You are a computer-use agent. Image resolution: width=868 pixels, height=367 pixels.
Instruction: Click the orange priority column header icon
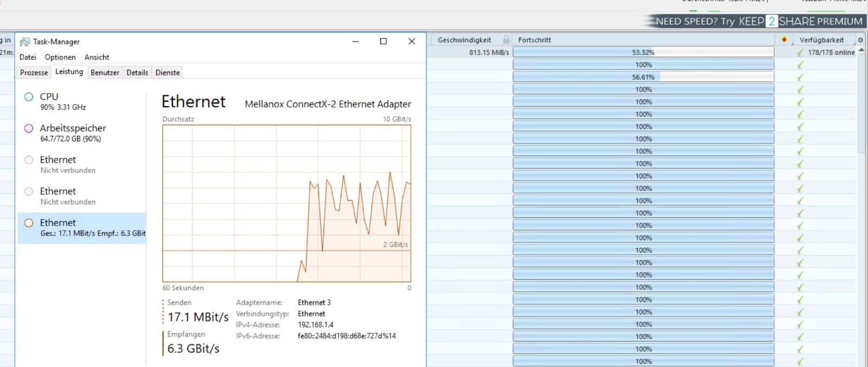click(x=784, y=40)
